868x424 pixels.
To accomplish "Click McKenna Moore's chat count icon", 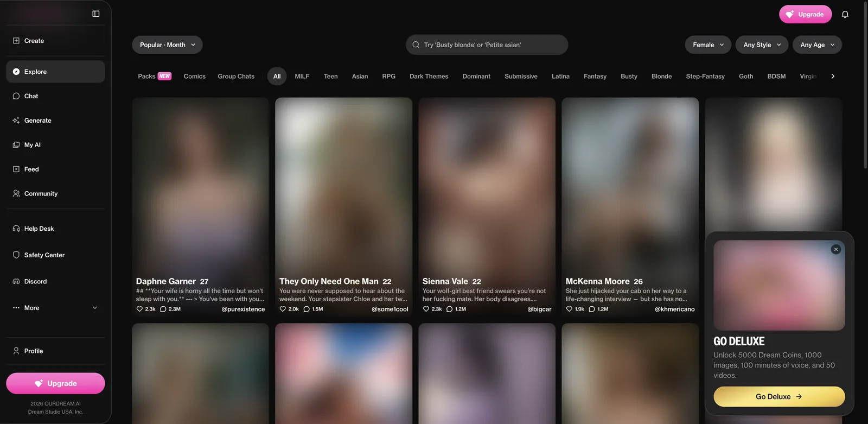I will click(592, 309).
